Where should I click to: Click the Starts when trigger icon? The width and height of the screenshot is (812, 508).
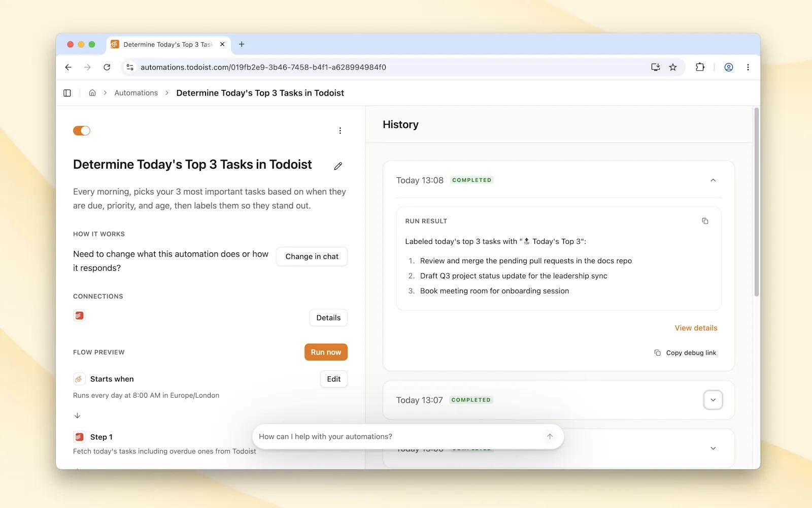pos(79,379)
